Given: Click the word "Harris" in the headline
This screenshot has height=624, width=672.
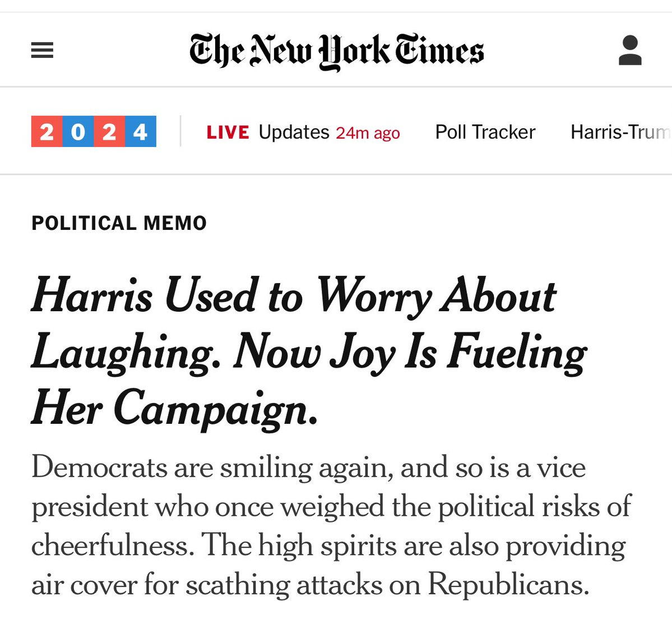Looking at the screenshot, I should coord(92,295).
